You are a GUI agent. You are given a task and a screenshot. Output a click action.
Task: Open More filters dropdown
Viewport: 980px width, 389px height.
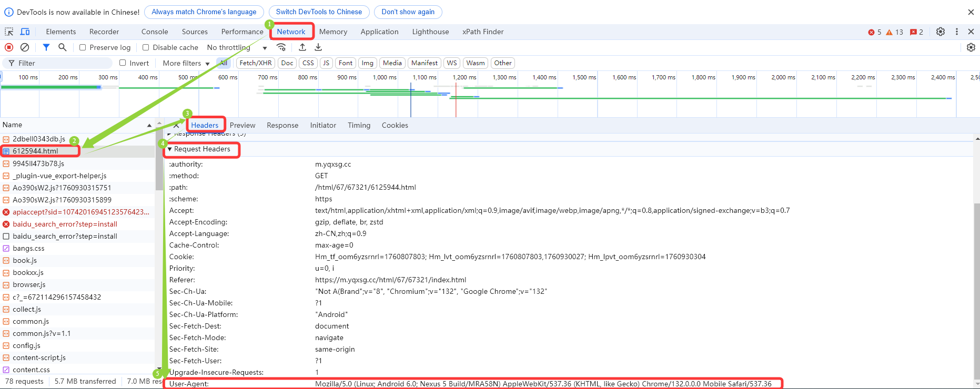pyautogui.click(x=186, y=63)
